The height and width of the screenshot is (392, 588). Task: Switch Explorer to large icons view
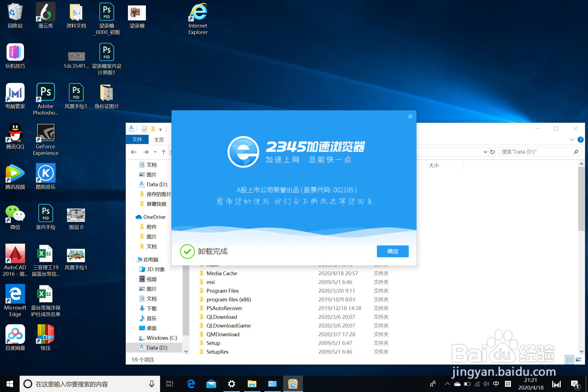[x=579, y=360]
